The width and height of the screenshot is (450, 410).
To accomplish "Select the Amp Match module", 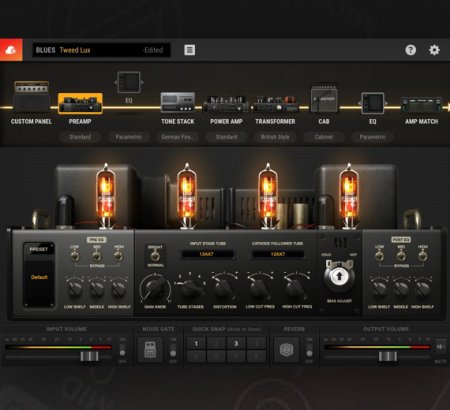I will (422, 105).
